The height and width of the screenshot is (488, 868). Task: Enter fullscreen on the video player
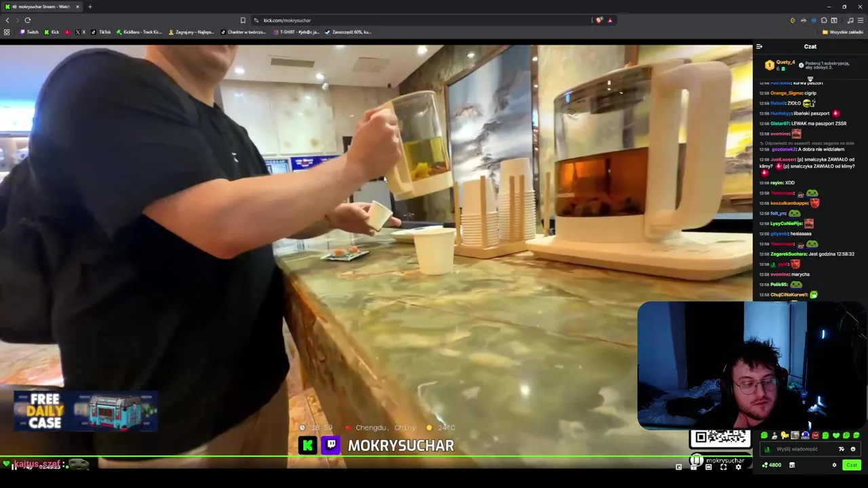pyautogui.click(x=724, y=467)
